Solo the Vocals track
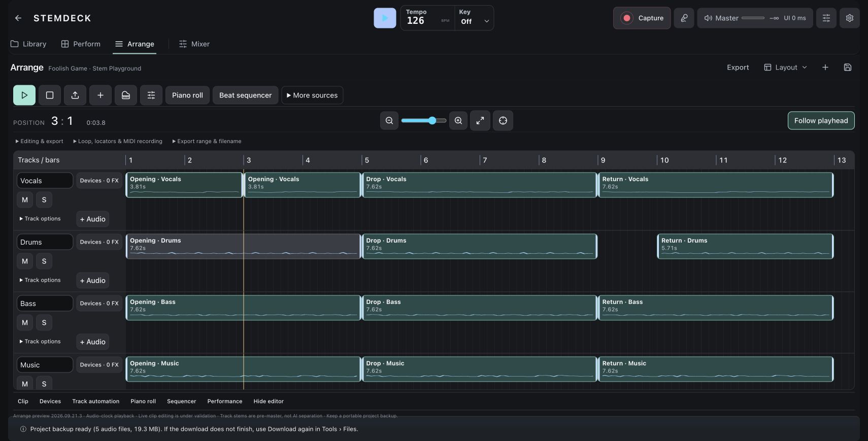 44,200
